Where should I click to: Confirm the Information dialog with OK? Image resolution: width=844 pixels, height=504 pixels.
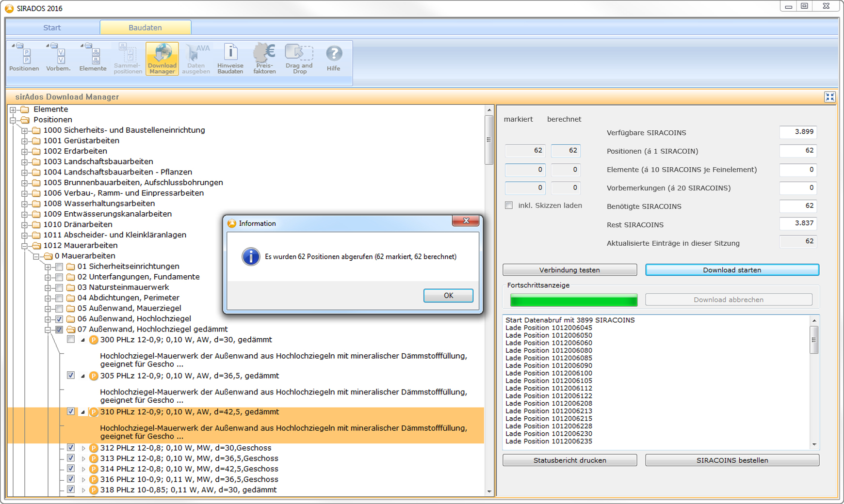448,296
